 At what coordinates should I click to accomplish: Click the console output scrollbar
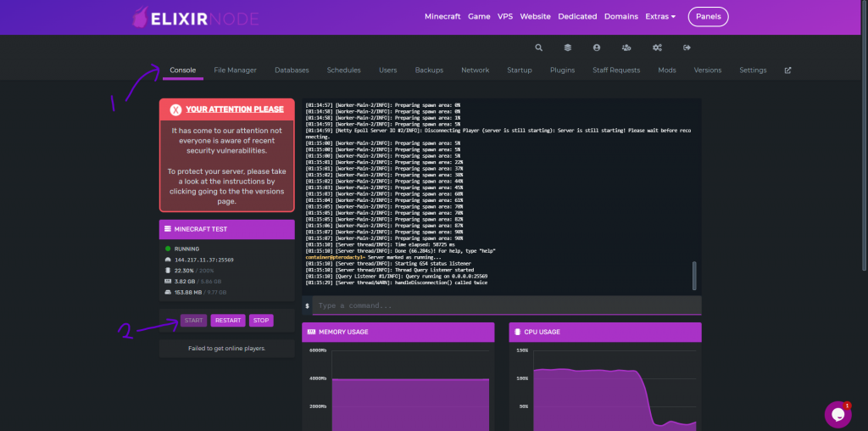[x=695, y=276]
